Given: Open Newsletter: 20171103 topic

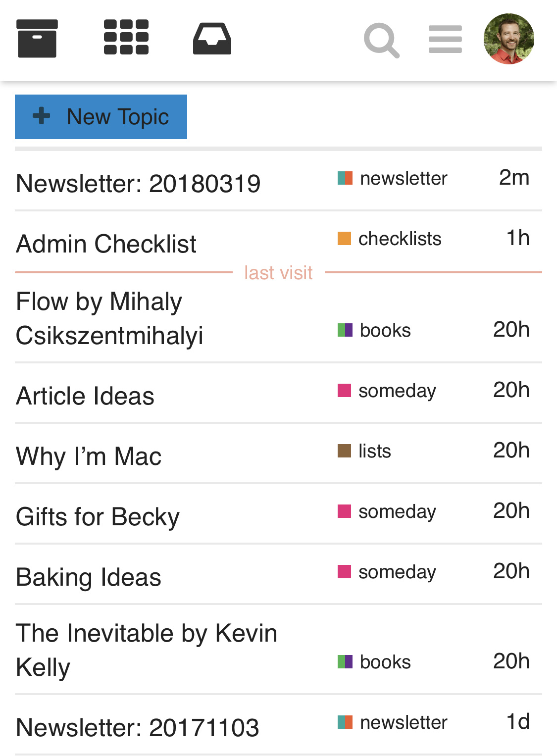Looking at the screenshot, I should [138, 728].
